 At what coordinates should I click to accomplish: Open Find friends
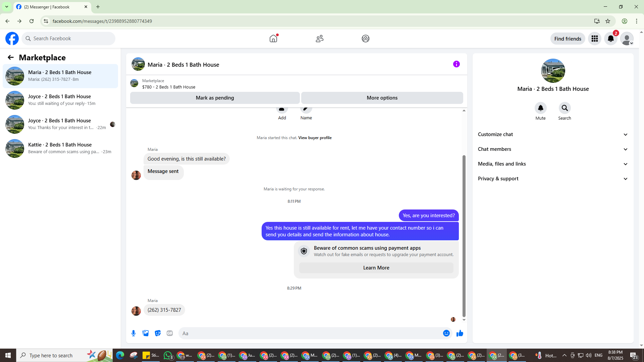pos(568,39)
